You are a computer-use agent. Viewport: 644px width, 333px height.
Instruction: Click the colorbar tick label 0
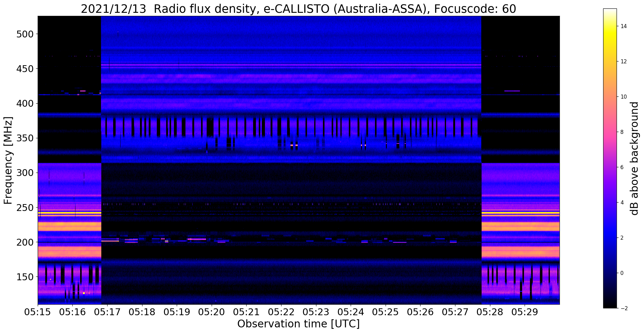(622, 273)
